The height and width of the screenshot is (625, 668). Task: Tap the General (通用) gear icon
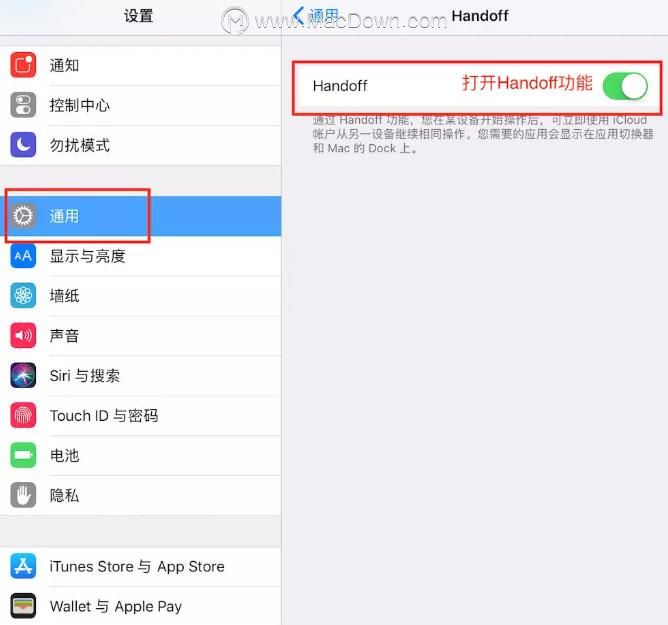[23, 216]
